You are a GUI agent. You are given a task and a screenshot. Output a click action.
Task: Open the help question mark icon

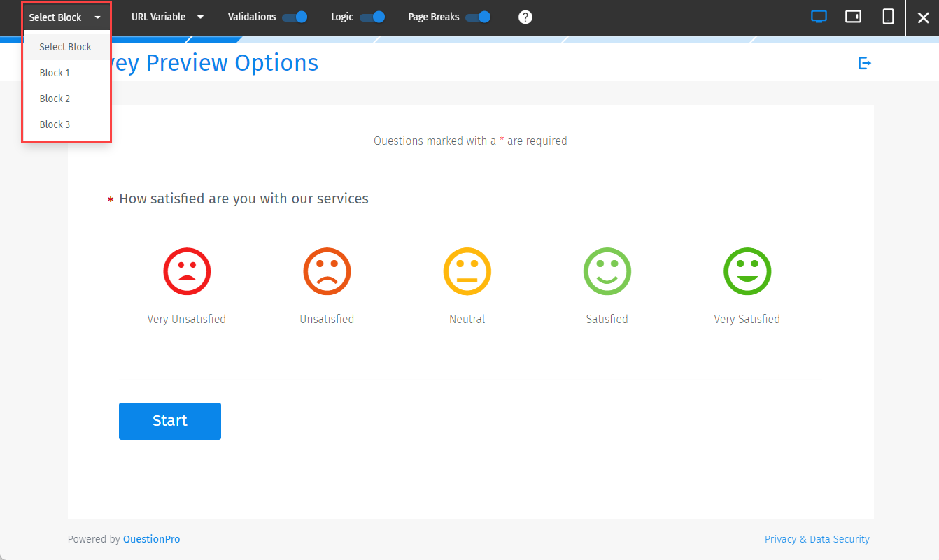point(525,16)
